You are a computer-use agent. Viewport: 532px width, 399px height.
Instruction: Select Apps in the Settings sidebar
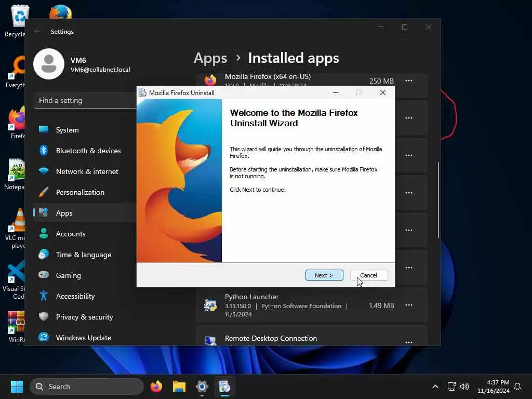pyautogui.click(x=85, y=213)
